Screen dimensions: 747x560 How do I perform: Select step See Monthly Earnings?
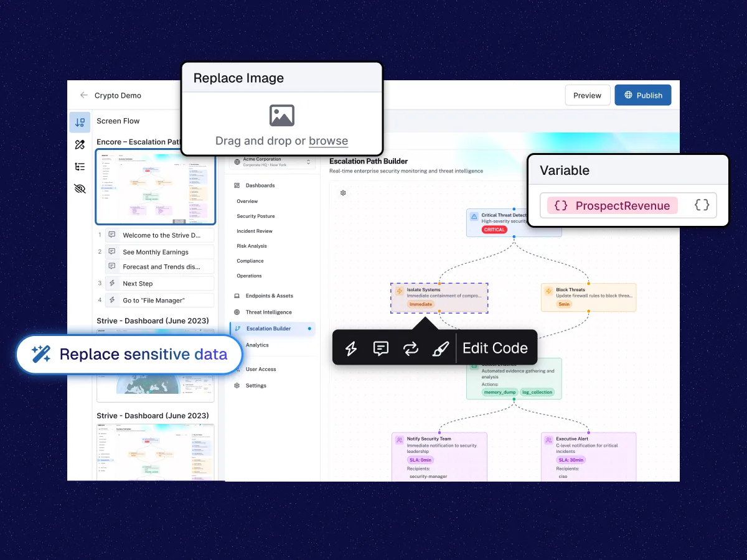click(x=160, y=252)
